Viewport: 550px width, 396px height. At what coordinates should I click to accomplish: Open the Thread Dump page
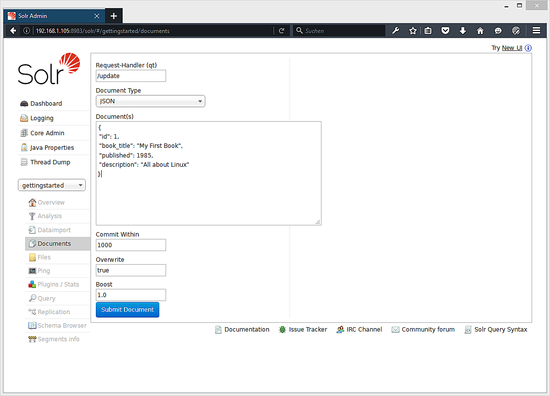click(45, 162)
